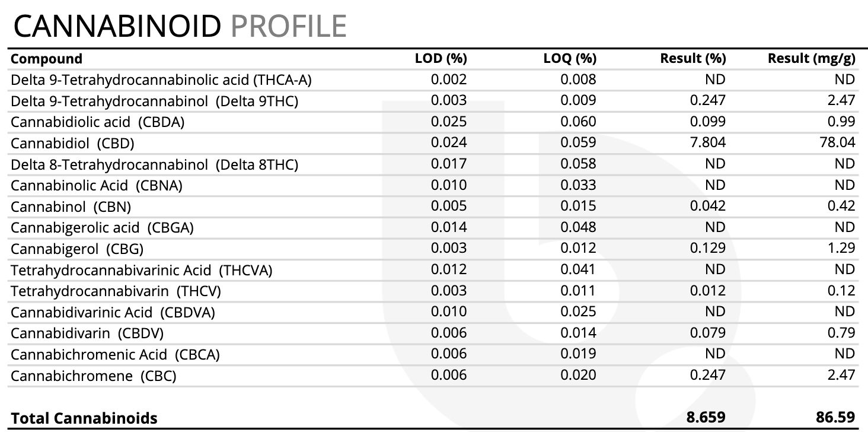Click the LOD (%) column header
This screenshot has height=432, width=868.
tap(441, 59)
